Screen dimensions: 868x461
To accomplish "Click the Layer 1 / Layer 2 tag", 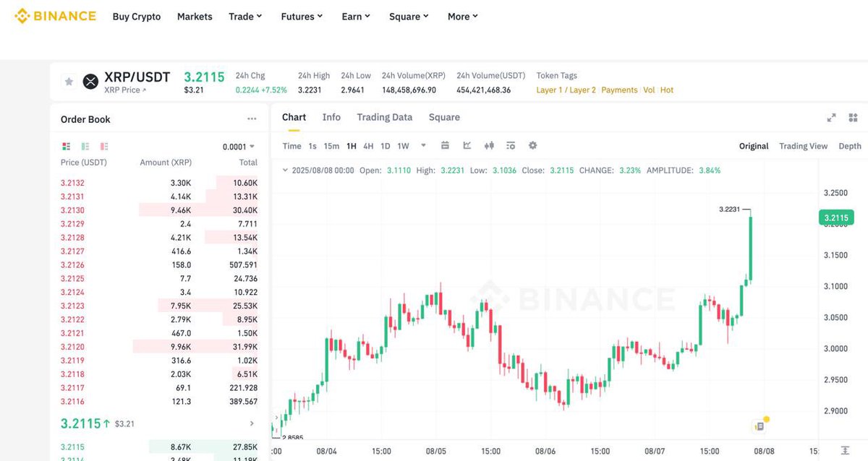I will (566, 90).
